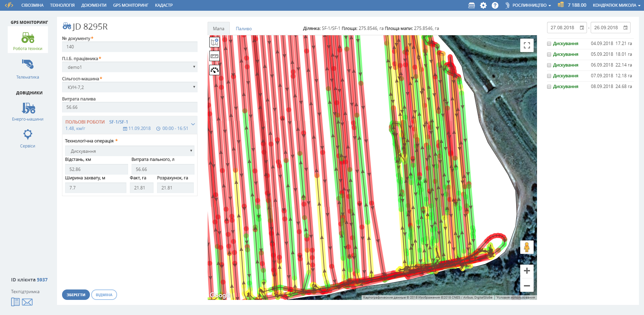Open the Сервіси section

(28, 138)
